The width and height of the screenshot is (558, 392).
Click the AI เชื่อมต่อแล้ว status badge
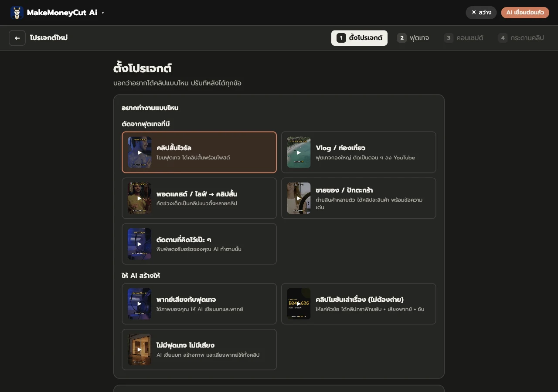tap(525, 13)
